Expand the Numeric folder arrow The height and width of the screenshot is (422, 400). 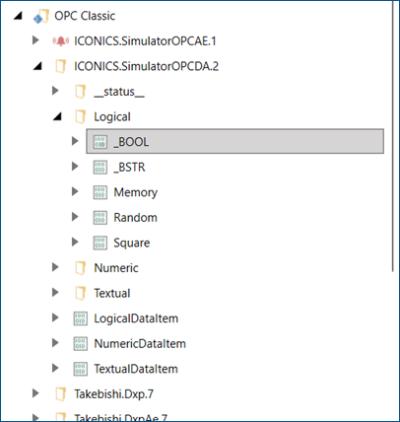point(55,267)
